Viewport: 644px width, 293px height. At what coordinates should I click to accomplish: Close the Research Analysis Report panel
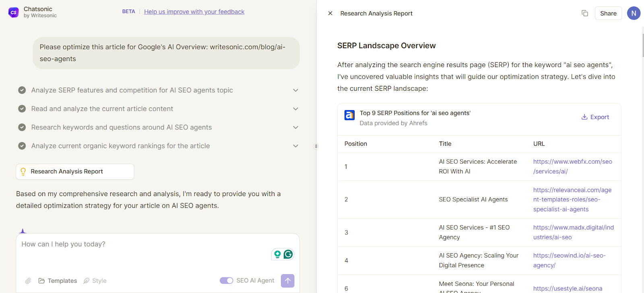click(x=330, y=13)
